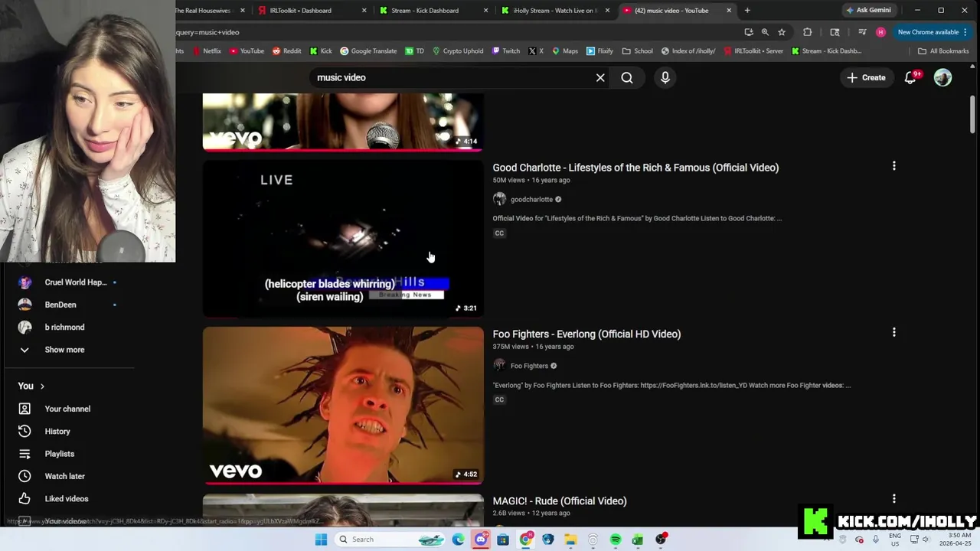The height and width of the screenshot is (551, 980).
Task: Open Your channel in sidebar
Action: [x=67, y=409]
